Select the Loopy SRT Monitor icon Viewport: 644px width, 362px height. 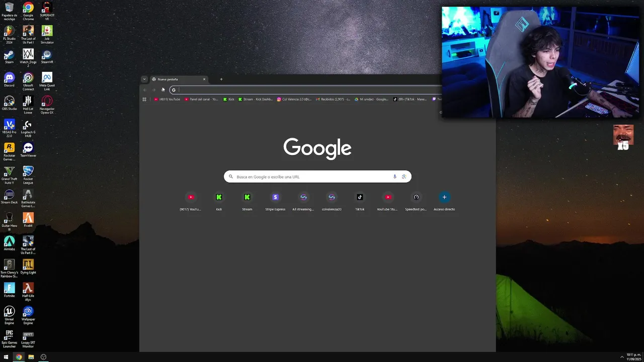click(x=28, y=339)
